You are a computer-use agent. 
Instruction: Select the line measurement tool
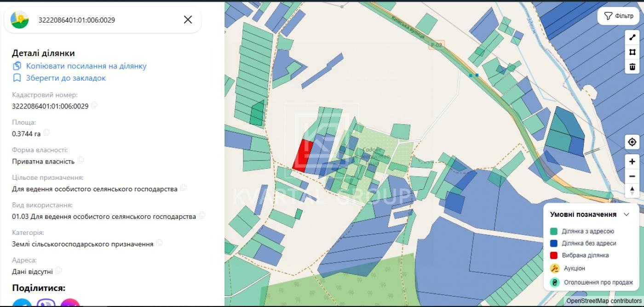point(632,38)
